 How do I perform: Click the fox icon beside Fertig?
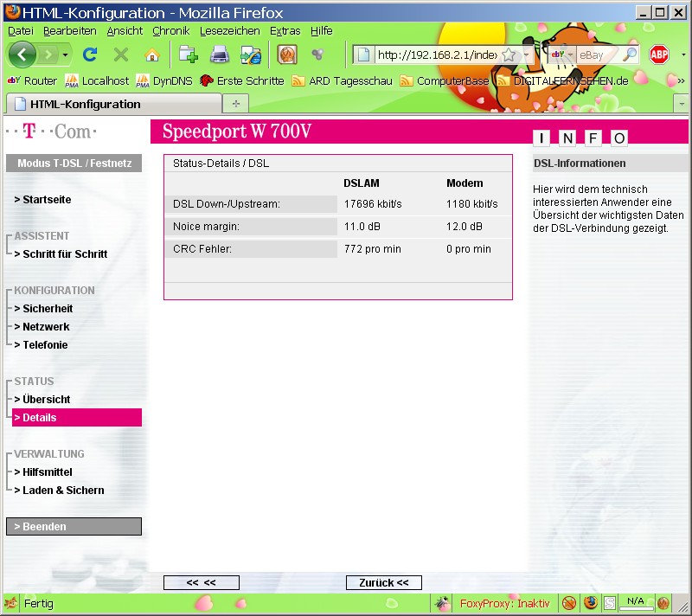[11, 603]
